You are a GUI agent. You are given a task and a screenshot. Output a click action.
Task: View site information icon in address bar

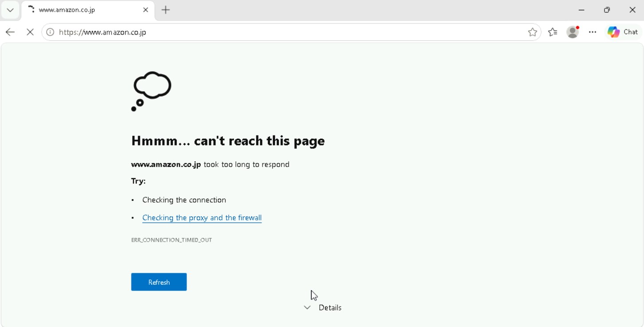50,32
